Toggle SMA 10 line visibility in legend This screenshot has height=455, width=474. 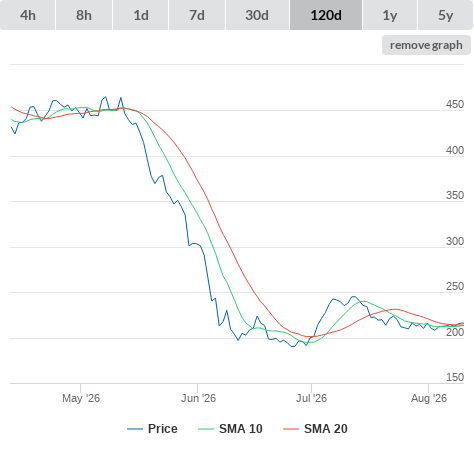pos(230,429)
